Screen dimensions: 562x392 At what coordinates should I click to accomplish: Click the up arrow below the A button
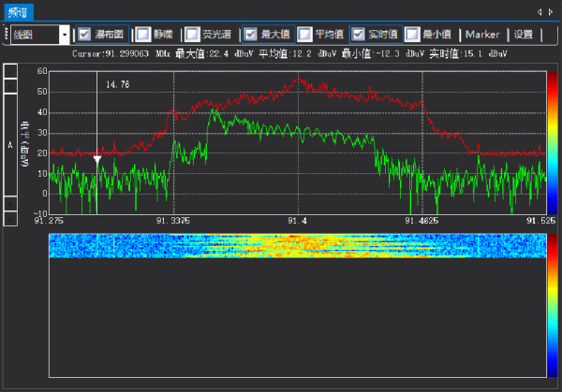10,204
